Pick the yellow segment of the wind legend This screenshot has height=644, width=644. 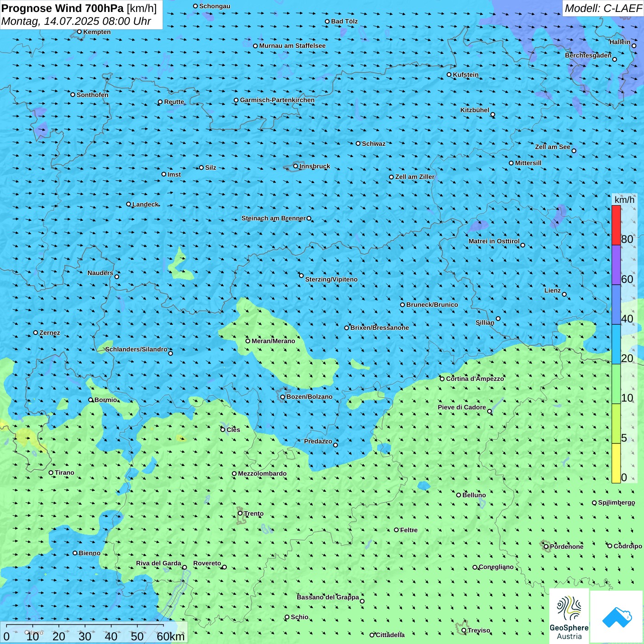(616, 463)
